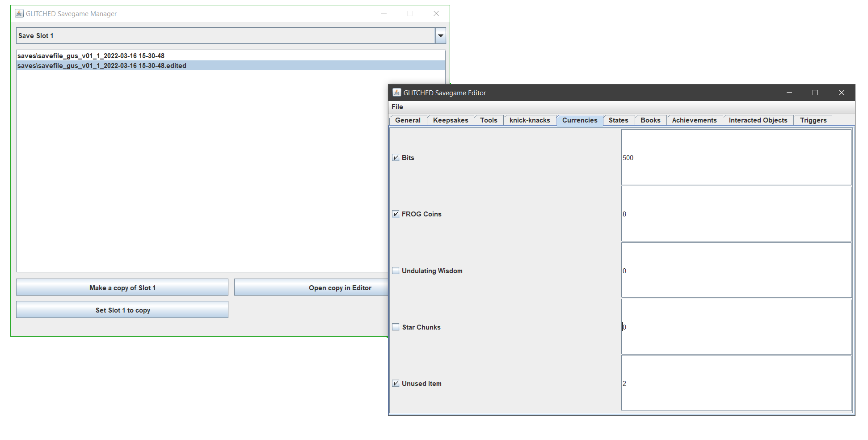The width and height of the screenshot is (868, 440).
Task: Select the Keepsakes tab
Action: click(450, 120)
